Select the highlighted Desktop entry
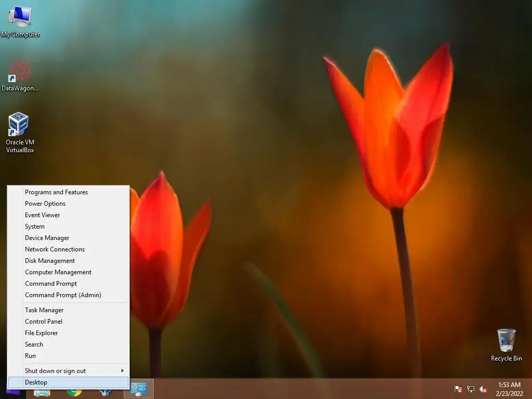This screenshot has width=532, height=399. pyautogui.click(x=68, y=382)
